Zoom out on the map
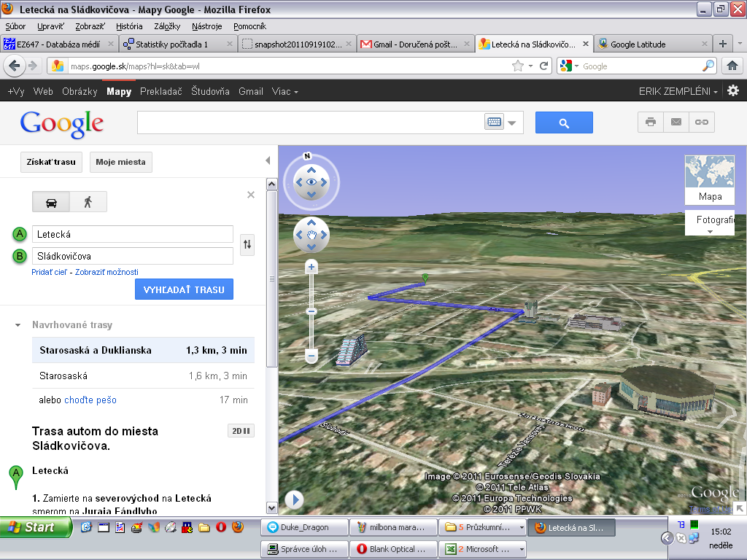Viewport: 747px width, 560px height. pyautogui.click(x=311, y=356)
